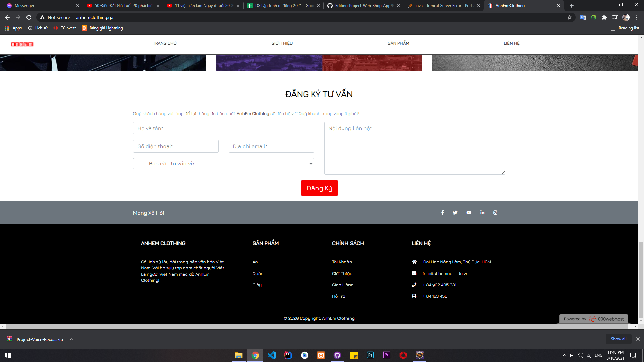Click the AnhEm logo in the header
This screenshot has width=644, height=362.
click(22, 44)
